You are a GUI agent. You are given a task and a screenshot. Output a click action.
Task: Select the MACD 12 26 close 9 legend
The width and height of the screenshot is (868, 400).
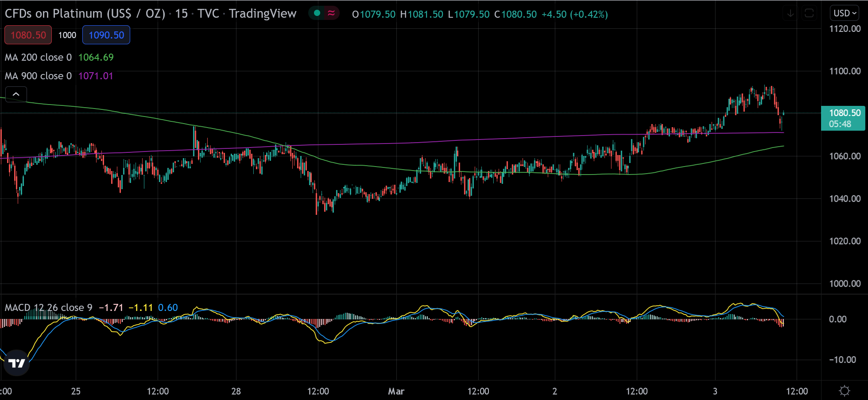click(49, 307)
